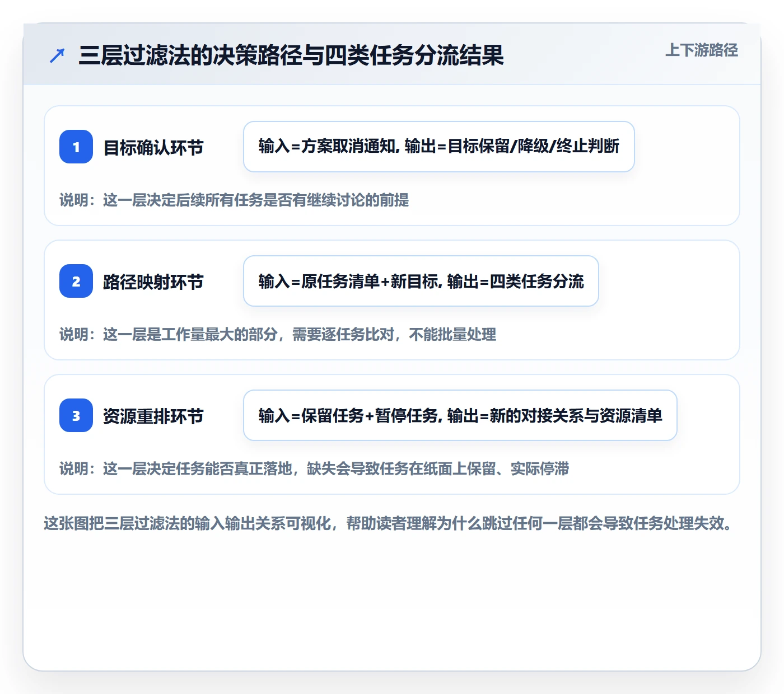The image size is (784, 694).
Task: Select the title 三层过滤法的决策路径与四类任务分流结果
Action: point(291,55)
